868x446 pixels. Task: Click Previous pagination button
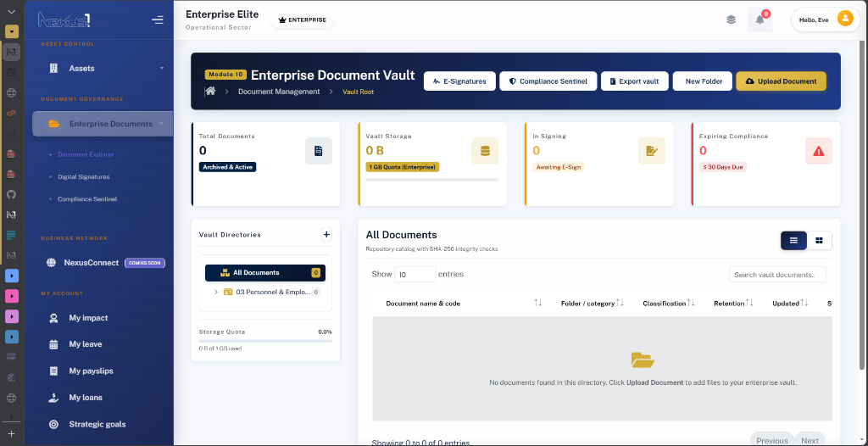(x=771, y=440)
